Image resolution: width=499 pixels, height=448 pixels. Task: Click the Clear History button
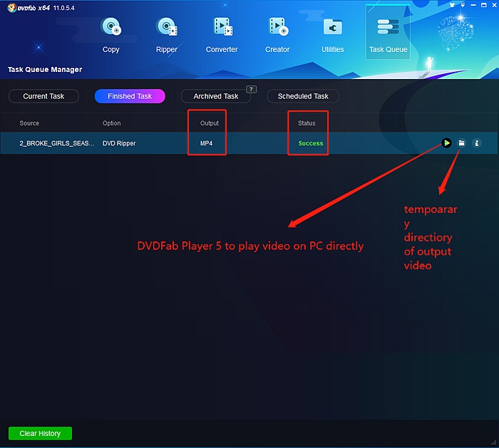coord(40,433)
